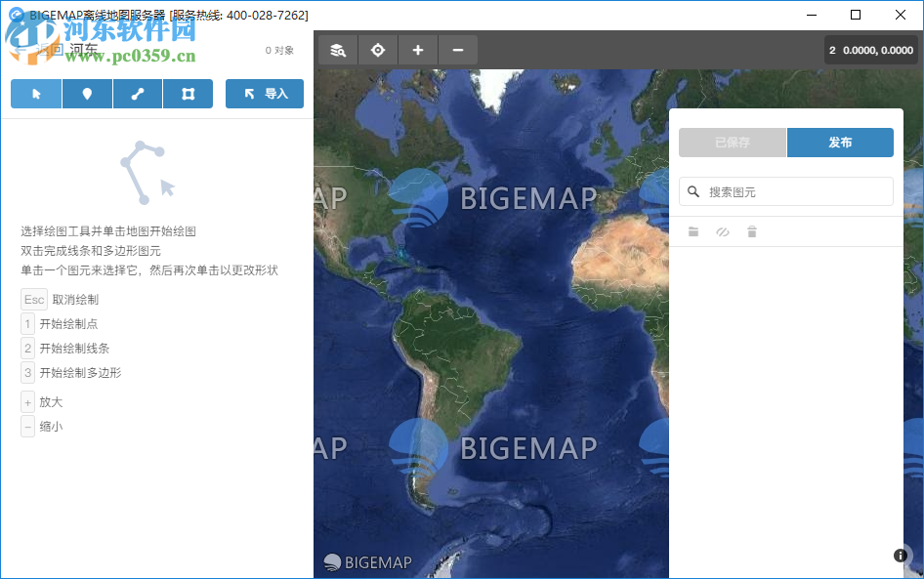Image resolution: width=924 pixels, height=579 pixels.
Task: Click the locate position icon on map toolbar
Action: [378, 49]
